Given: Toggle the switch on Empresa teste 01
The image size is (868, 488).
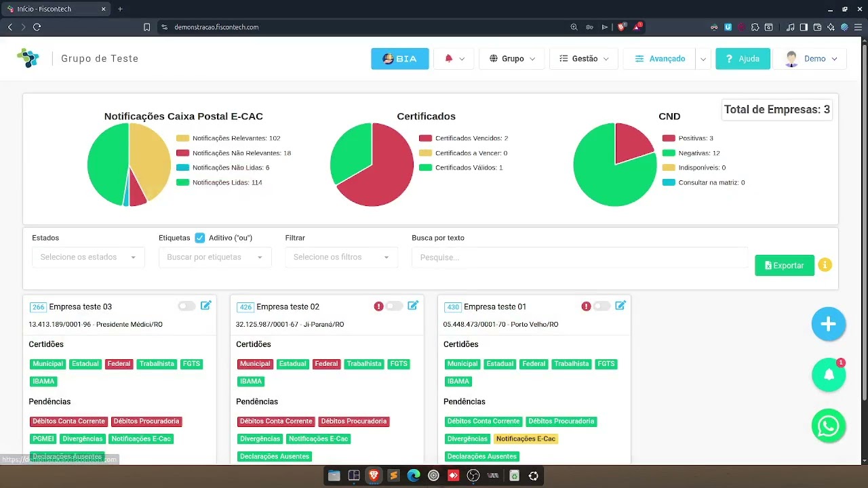Looking at the screenshot, I should pyautogui.click(x=601, y=306).
